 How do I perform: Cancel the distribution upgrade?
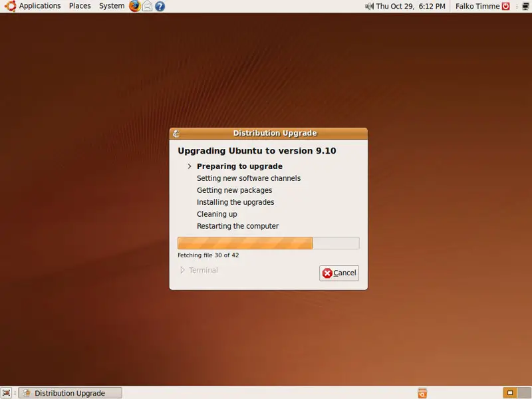point(339,273)
